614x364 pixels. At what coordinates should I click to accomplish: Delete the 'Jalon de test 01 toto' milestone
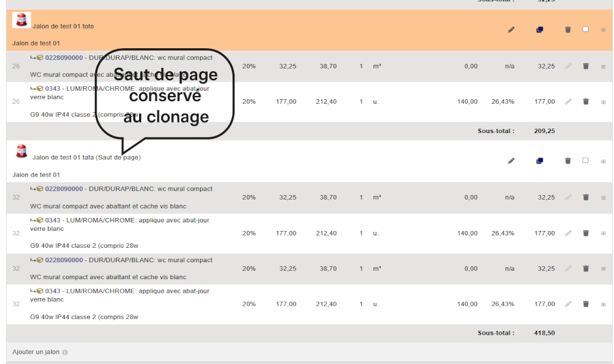[568, 30]
